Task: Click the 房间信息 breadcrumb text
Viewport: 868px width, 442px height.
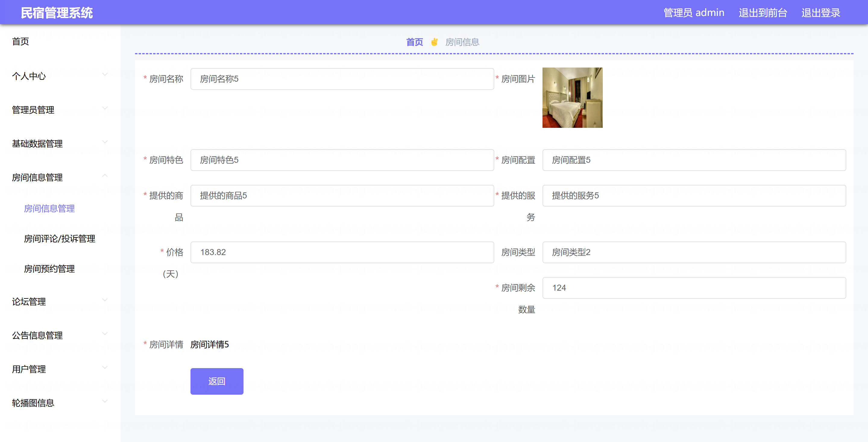Action: (x=462, y=42)
